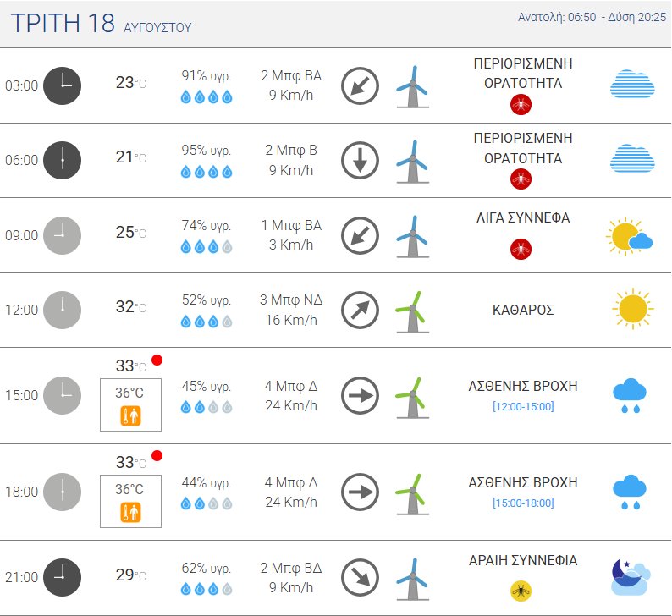The width and height of the screenshot is (672, 616).
Task: Click the dark clock icon at 21:00
Action: coord(62,577)
